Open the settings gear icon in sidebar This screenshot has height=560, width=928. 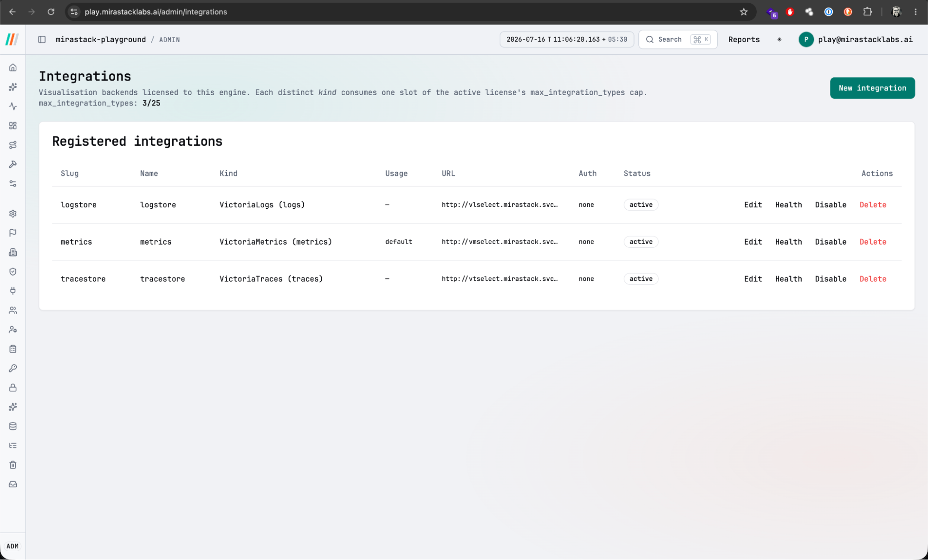[13, 214]
